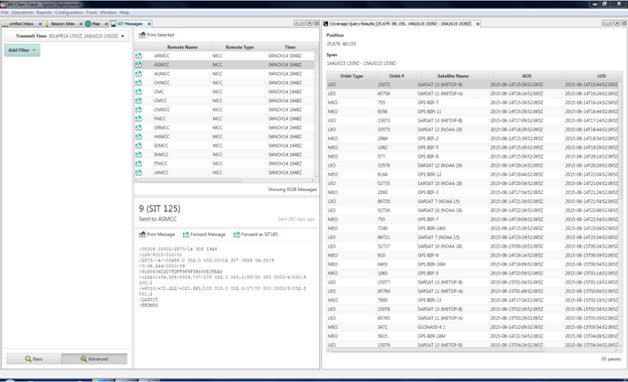Sort coverage results by Satellite Name column
Viewport: 628px width, 382px height.
click(453, 76)
